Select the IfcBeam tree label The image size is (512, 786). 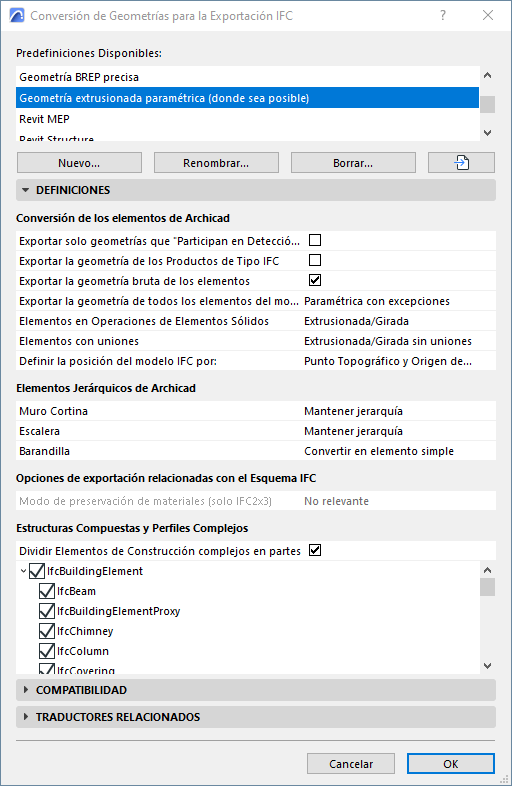[x=76, y=592]
